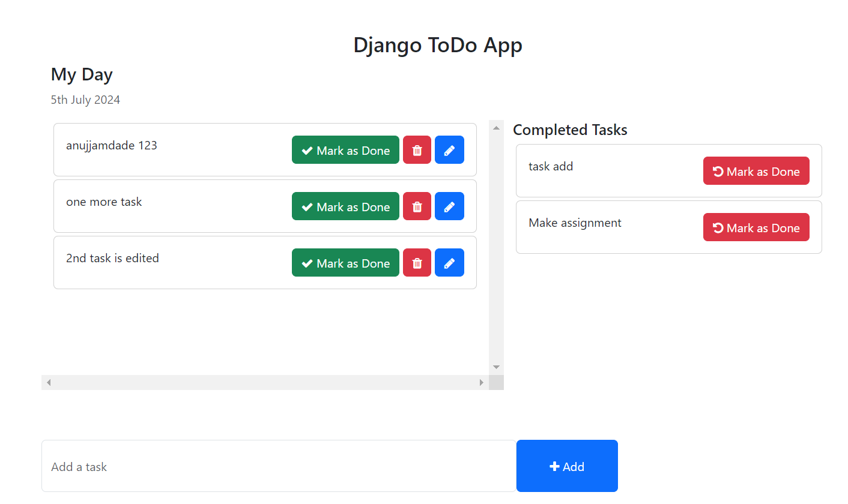This screenshot has width=848, height=504.
Task: Mark anujjamdade 123 as done
Action: click(345, 149)
